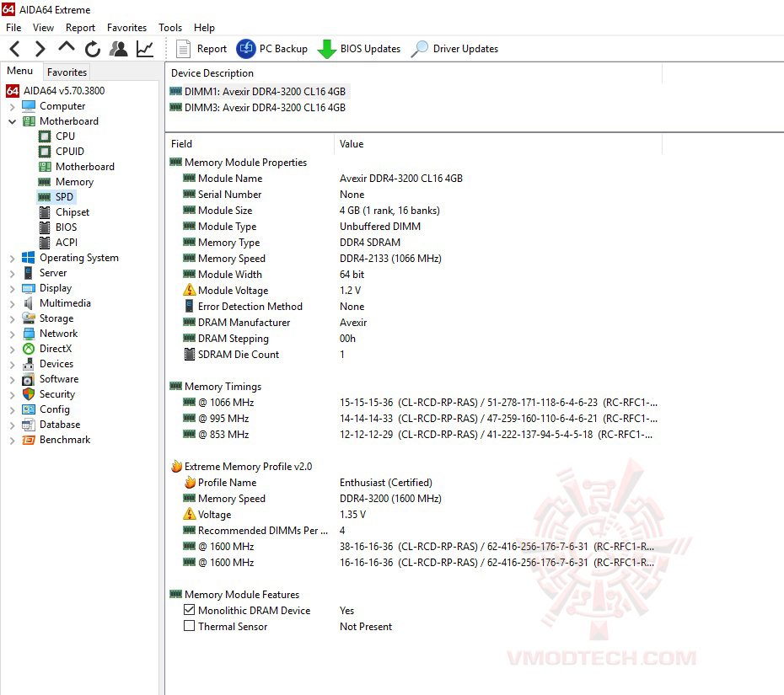
Task: Click the Database icon in tree
Action: (x=29, y=425)
